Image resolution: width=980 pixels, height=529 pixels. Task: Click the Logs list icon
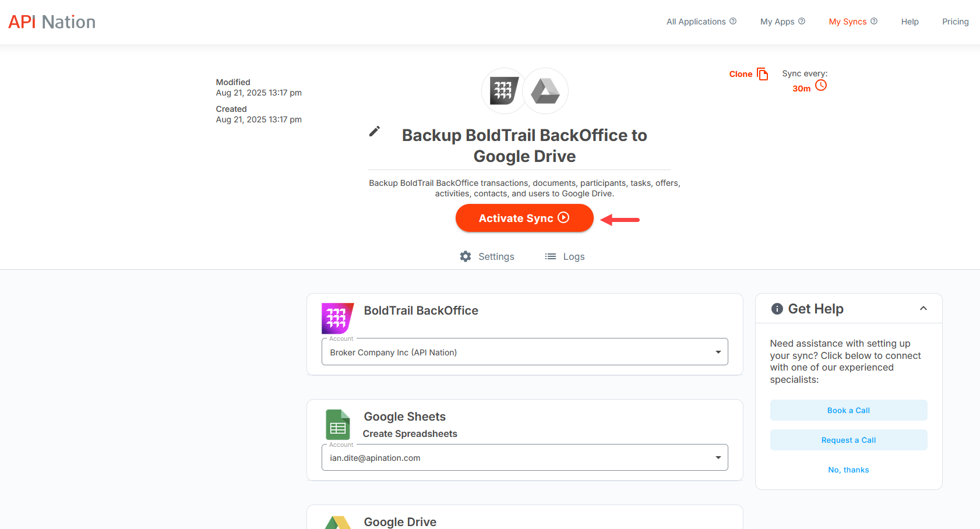point(551,256)
